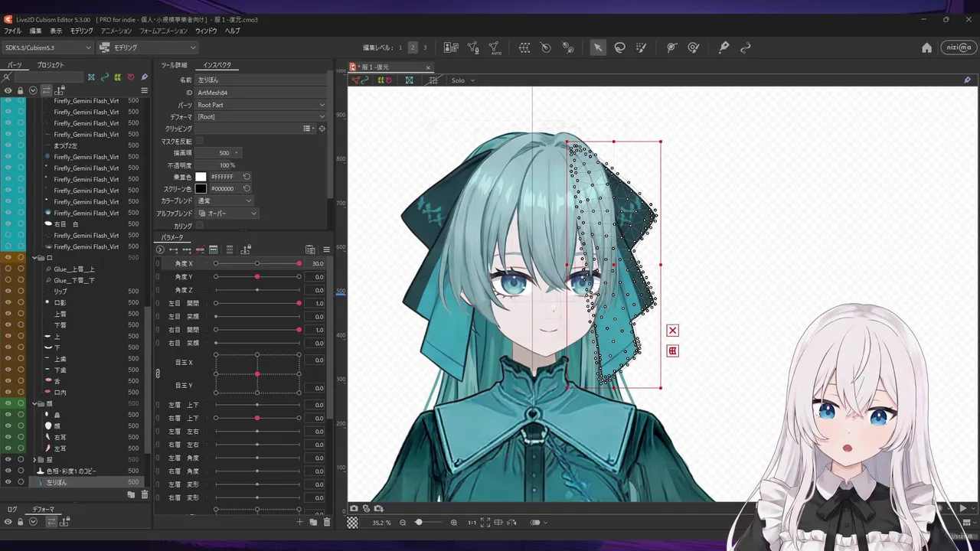Click the trash icon in parts panel
The image size is (980, 551).
click(x=144, y=494)
